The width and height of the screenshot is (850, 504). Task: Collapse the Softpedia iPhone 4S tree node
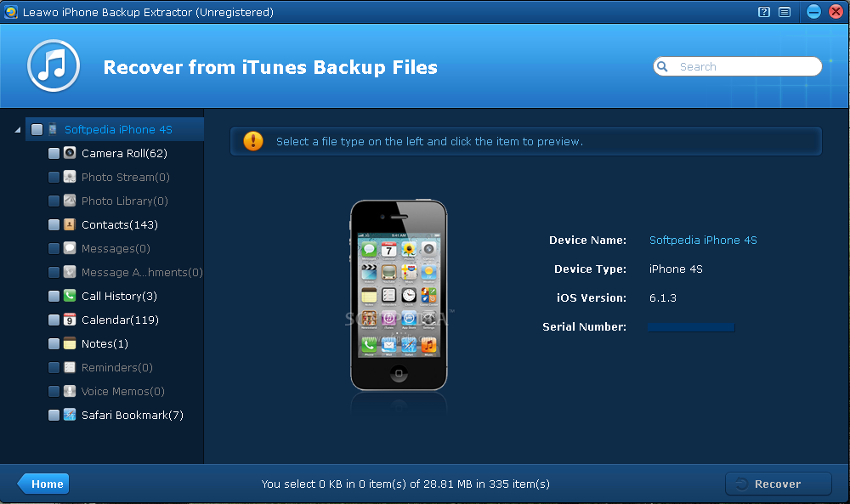(17, 130)
